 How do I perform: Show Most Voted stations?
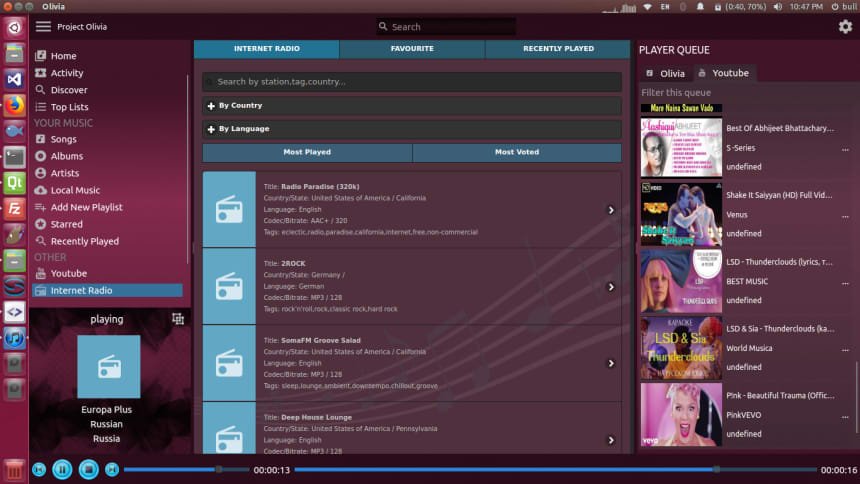(517, 152)
